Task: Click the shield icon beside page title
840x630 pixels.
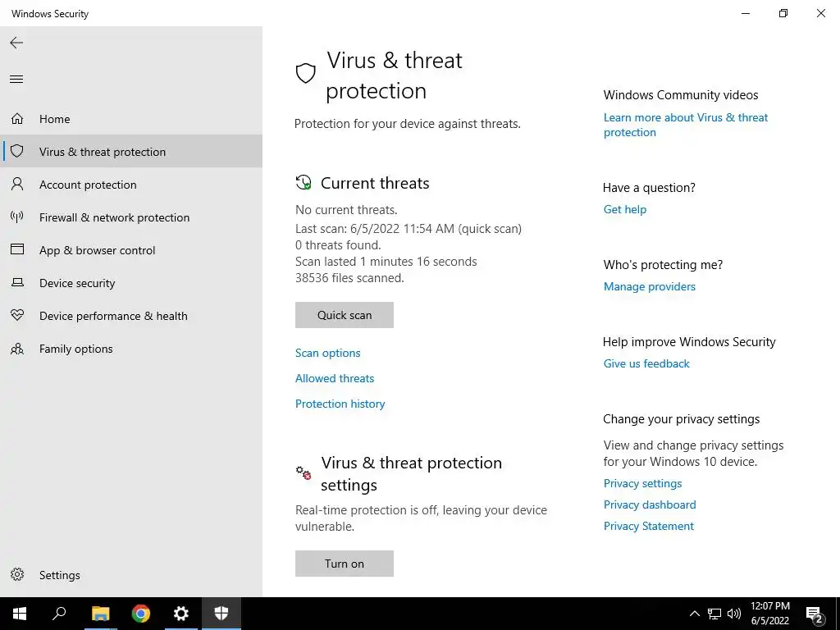Action: (306, 73)
